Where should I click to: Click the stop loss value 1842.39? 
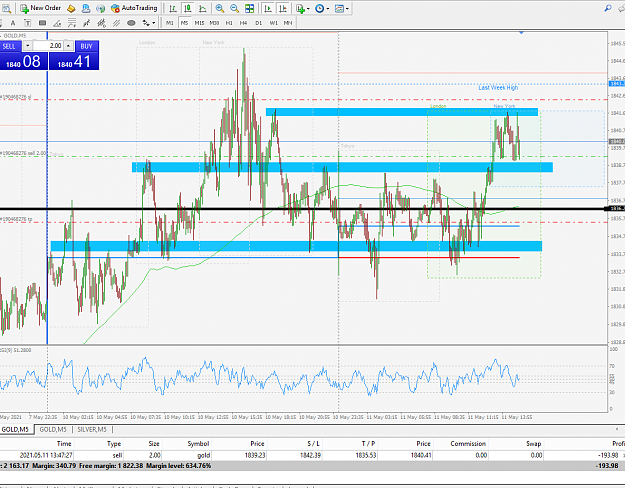pyautogui.click(x=311, y=455)
